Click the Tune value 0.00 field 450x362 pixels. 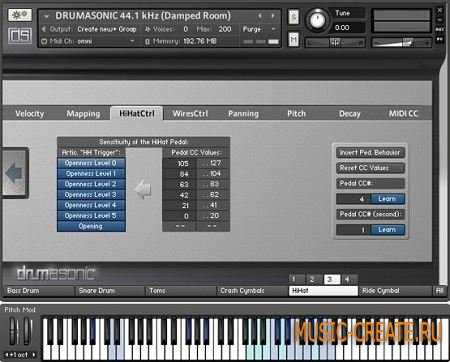pos(348,28)
